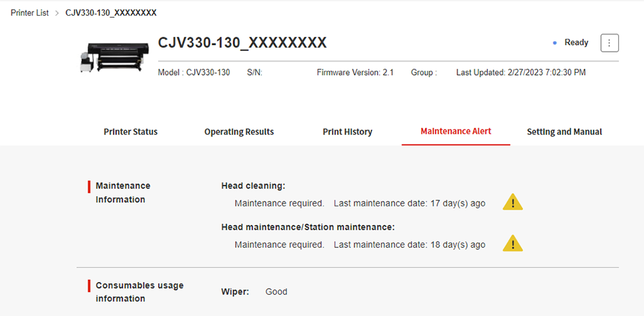Click the Printer List breadcrumb link
The width and height of the screenshot is (644, 316).
(29, 13)
